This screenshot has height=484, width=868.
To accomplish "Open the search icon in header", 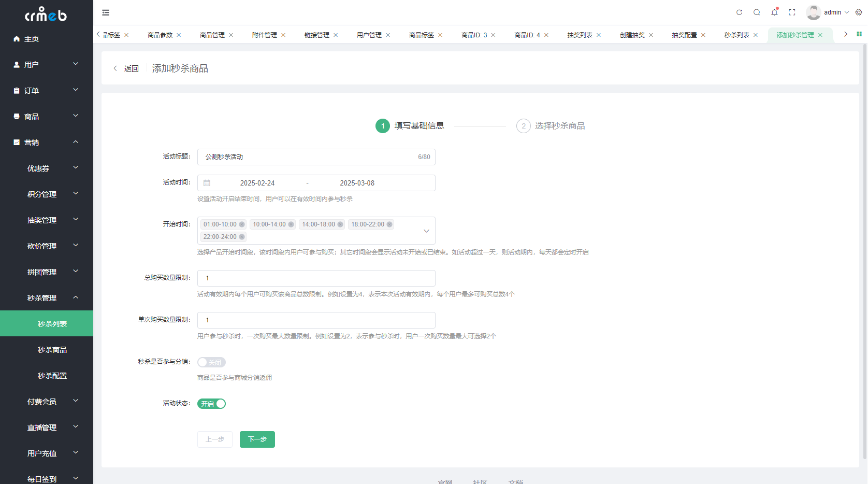I will [x=757, y=12].
